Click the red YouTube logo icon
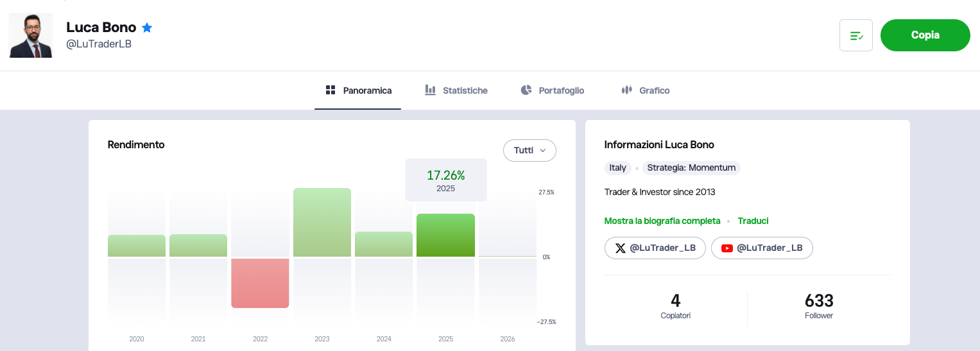Viewport: 980px width, 351px height. click(x=727, y=248)
